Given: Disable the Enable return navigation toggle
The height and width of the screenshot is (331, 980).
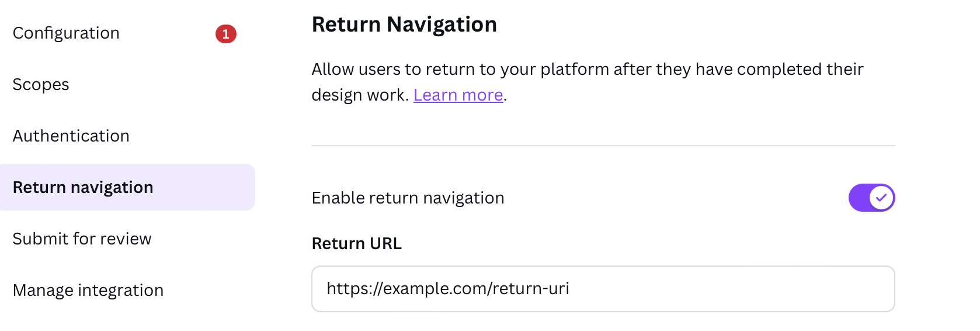Looking at the screenshot, I should [x=871, y=198].
